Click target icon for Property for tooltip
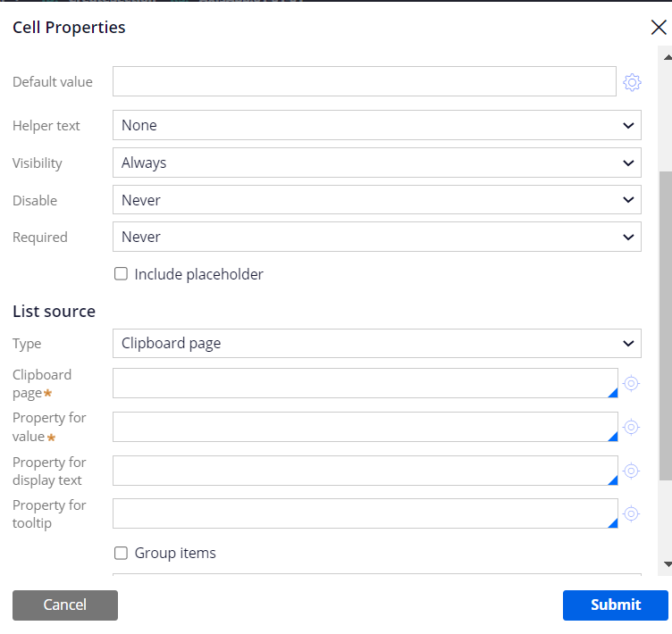672x634 pixels. click(631, 513)
